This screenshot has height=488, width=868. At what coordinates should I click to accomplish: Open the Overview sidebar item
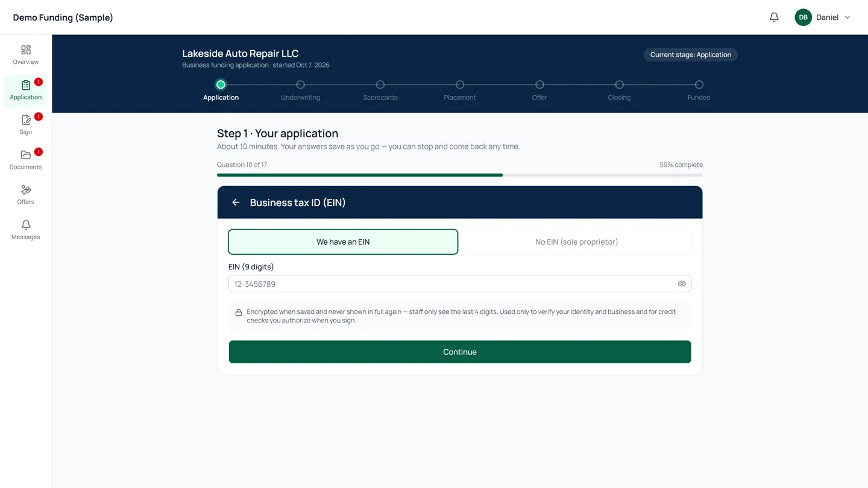(25, 55)
